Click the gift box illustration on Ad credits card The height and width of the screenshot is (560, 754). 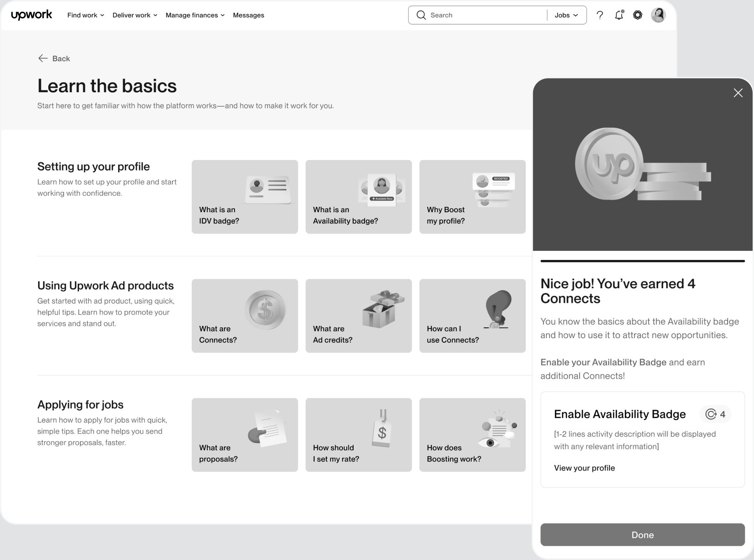(x=383, y=309)
